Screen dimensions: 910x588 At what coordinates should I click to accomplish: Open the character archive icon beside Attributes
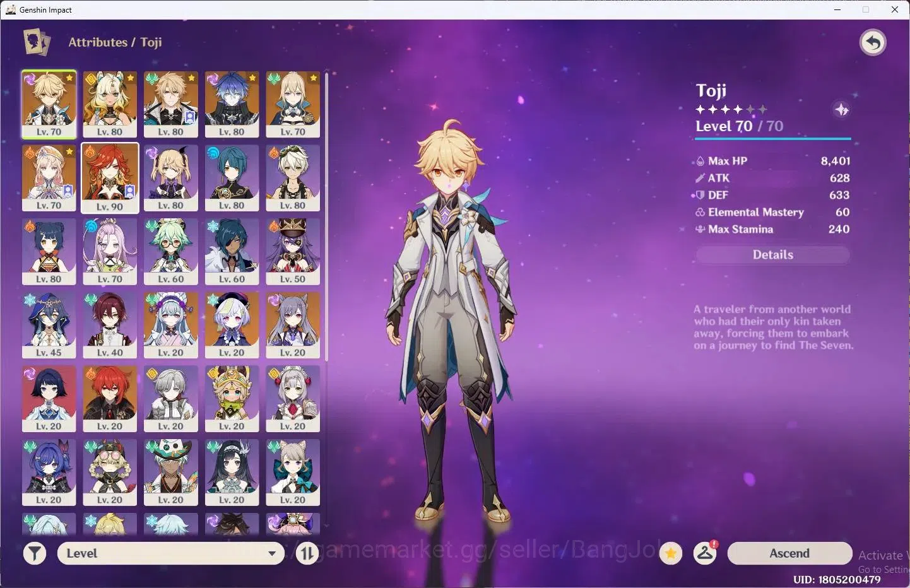click(37, 42)
